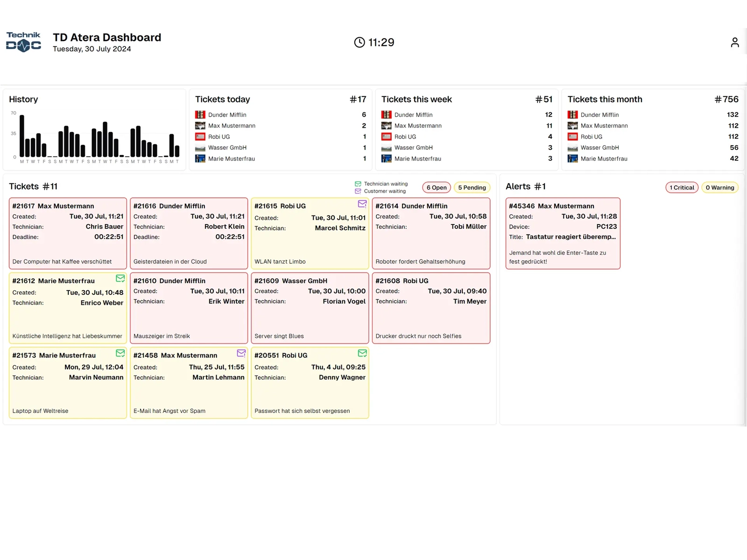This screenshot has width=747, height=560.
Task: Click the technician waiting icon on ticket #21573
Action: 120,353
